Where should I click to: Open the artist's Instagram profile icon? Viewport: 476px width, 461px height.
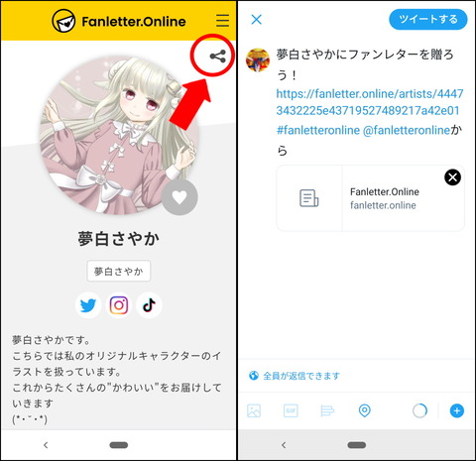(119, 305)
